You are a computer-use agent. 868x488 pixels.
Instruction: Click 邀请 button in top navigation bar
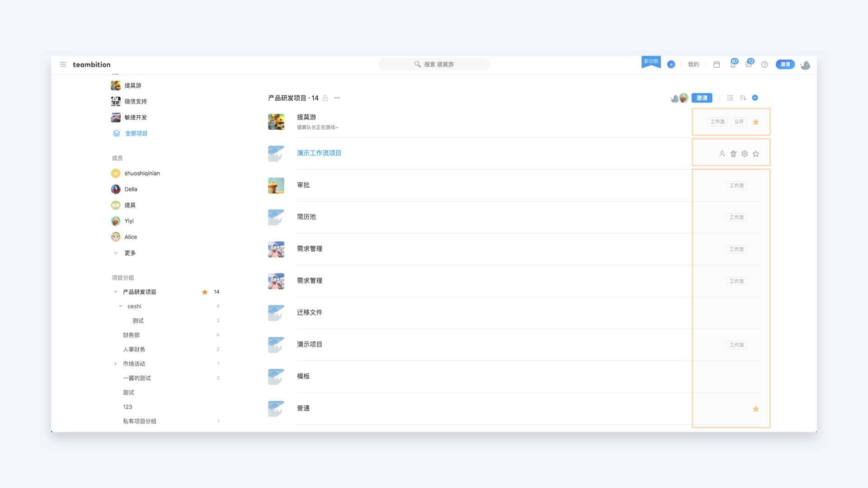tap(785, 65)
